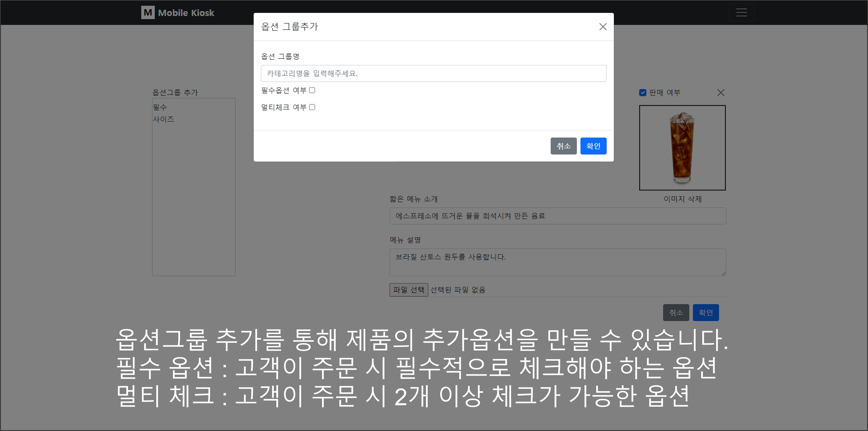Toggle the 판매 여부 checkbox
Image resolution: width=868 pixels, height=431 pixels.
643,93
